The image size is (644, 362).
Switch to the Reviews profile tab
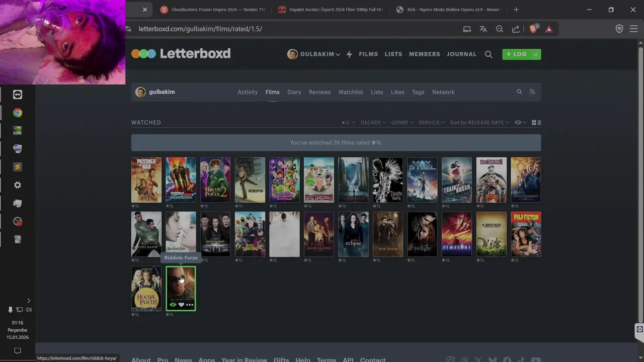click(x=319, y=92)
